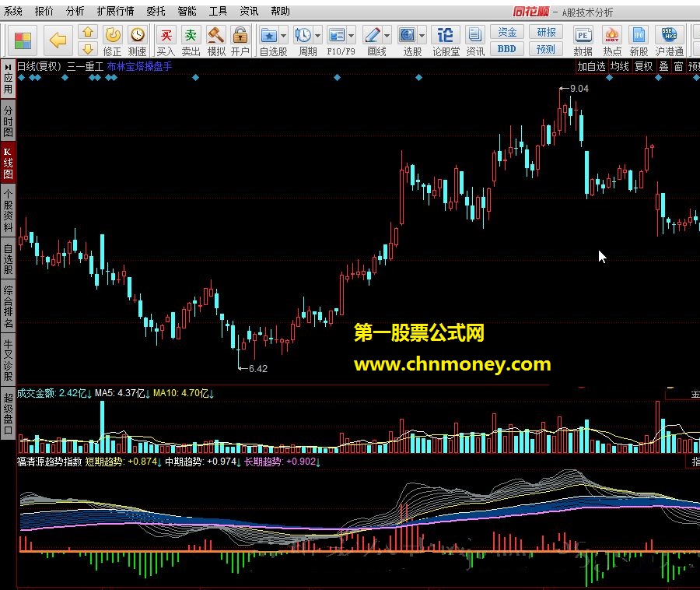Toggle the 叠 overlay option
The height and width of the screenshot is (590, 700).
pyautogui.click(x=664, y=66)
